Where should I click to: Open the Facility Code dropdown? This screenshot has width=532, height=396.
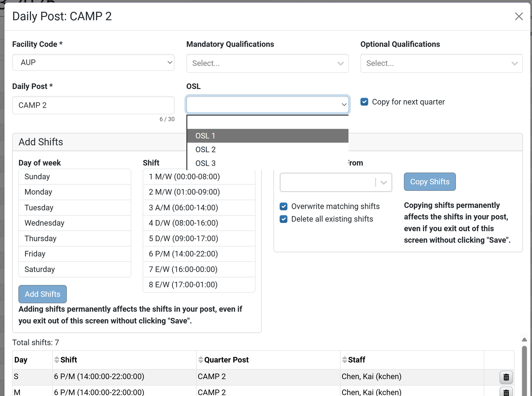[x=93, y=63]
